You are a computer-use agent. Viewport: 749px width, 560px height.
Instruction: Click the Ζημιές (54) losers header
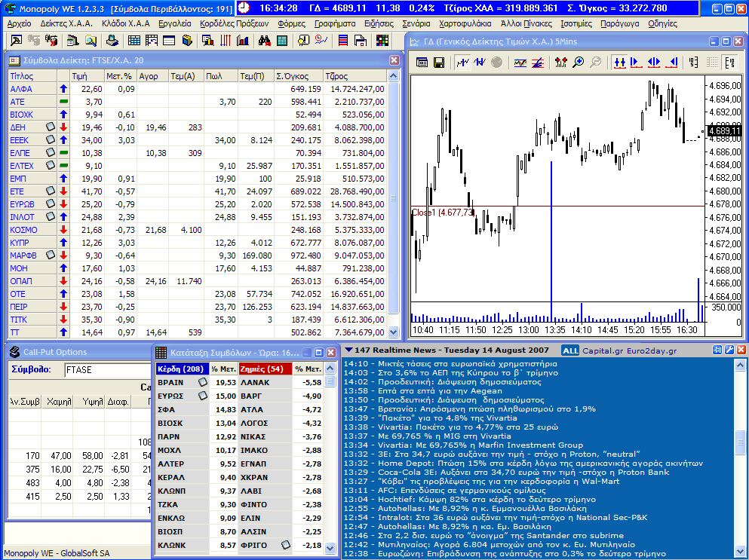(x=265, y=369)
